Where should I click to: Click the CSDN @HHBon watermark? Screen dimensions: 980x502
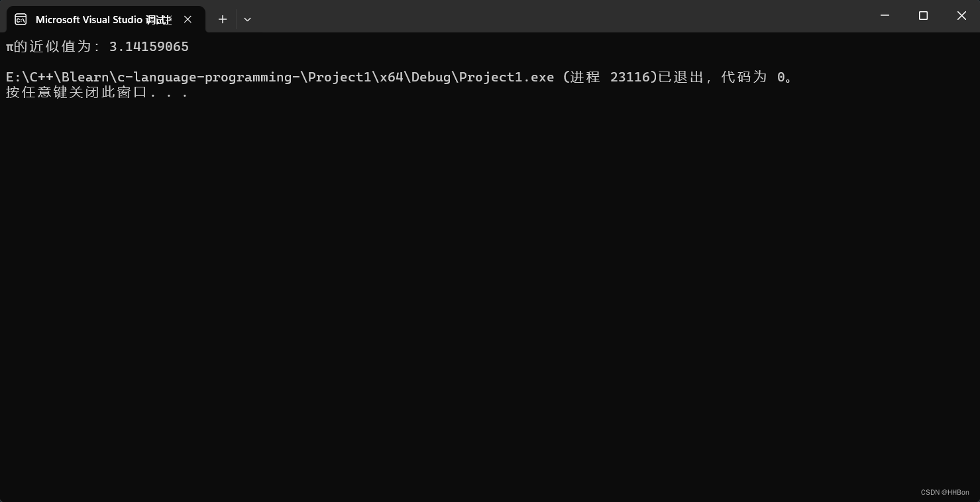[x=945, y=492]
